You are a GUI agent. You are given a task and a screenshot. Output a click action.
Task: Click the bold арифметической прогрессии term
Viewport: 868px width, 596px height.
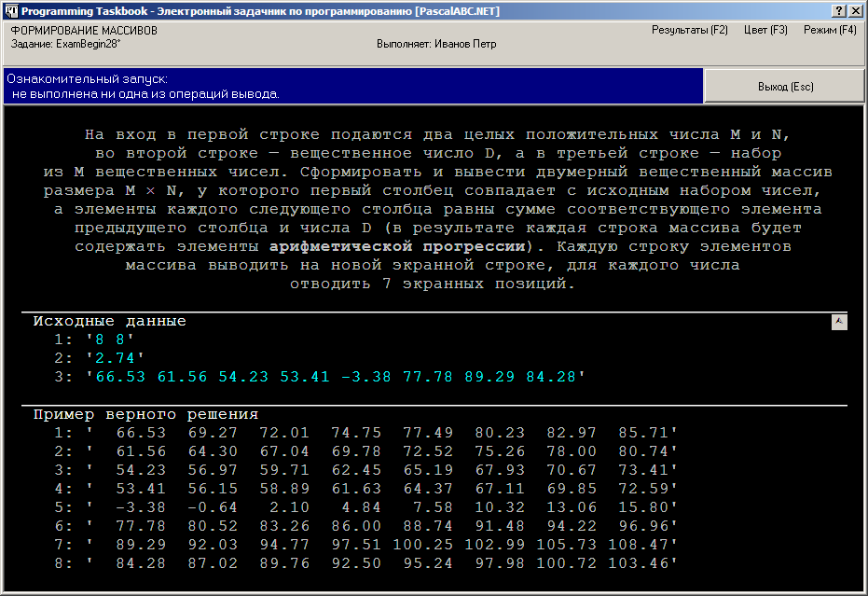tap(397, 246)
